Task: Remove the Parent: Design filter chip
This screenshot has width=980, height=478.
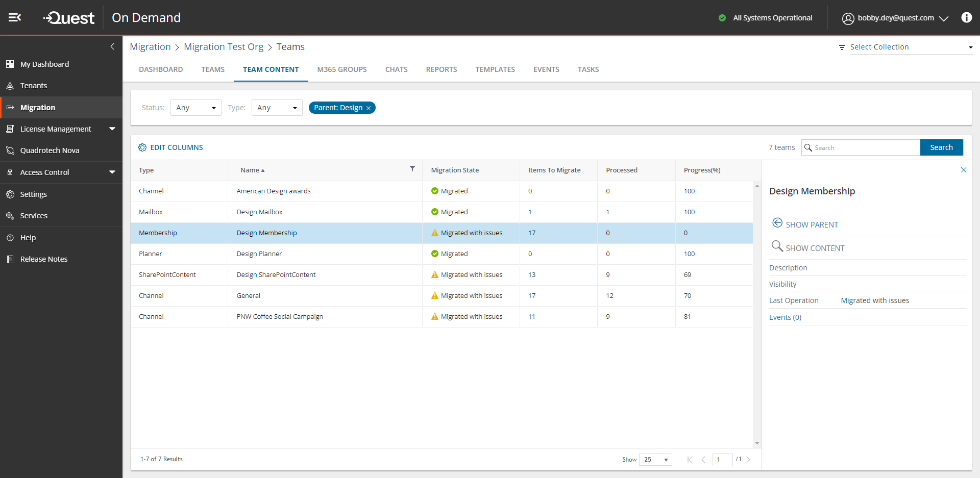Action: point(369,108)
